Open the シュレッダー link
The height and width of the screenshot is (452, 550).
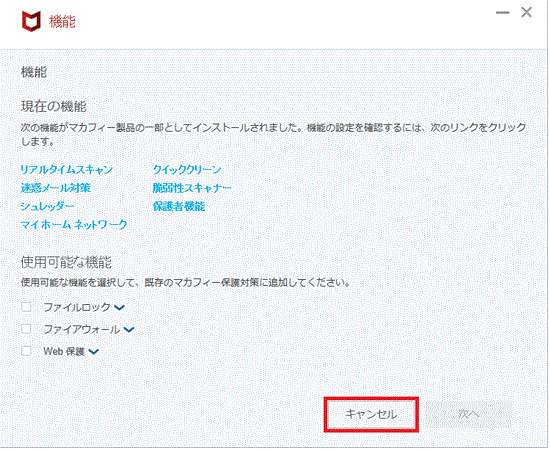[x=47, y=206]
